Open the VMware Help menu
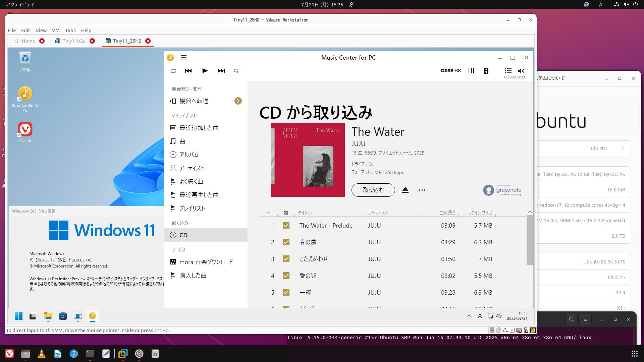Screen dimensions: 644x362 [x=86, y=30]
